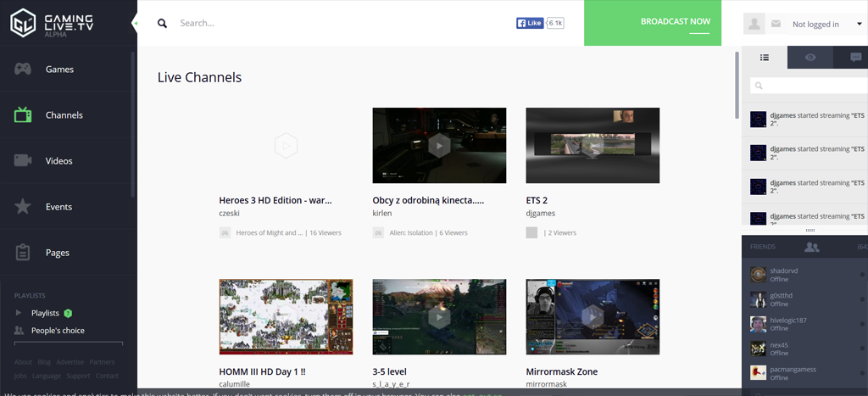Screen dimensions: 868x396
Task: Play the 3-5 level stream thumbnail
Action: 439,317
